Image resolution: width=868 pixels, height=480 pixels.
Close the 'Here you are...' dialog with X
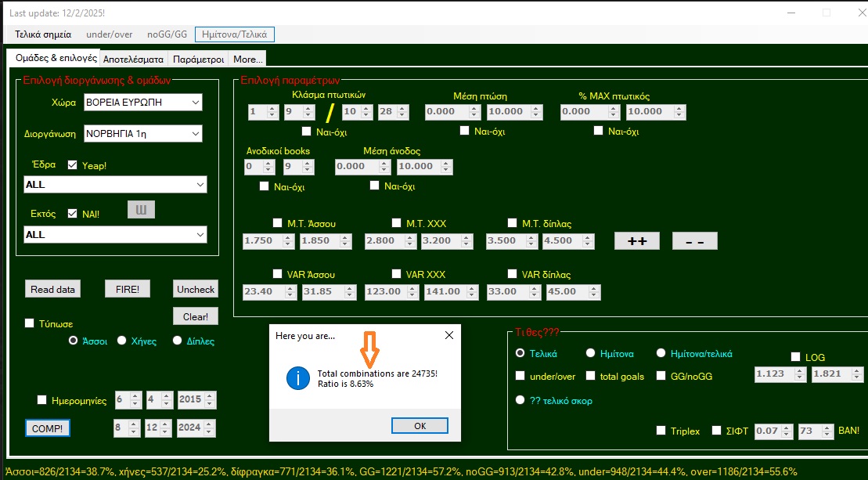pyautogui.click(x=449, y=335)
